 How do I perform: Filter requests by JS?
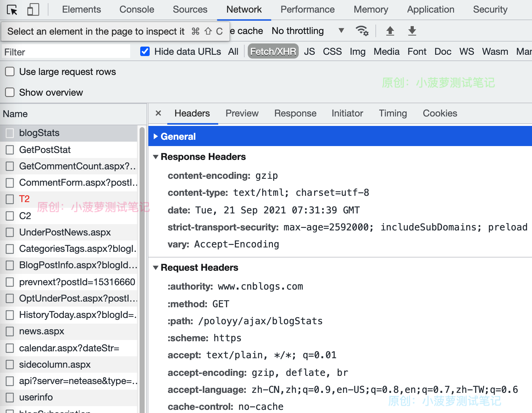309,51
